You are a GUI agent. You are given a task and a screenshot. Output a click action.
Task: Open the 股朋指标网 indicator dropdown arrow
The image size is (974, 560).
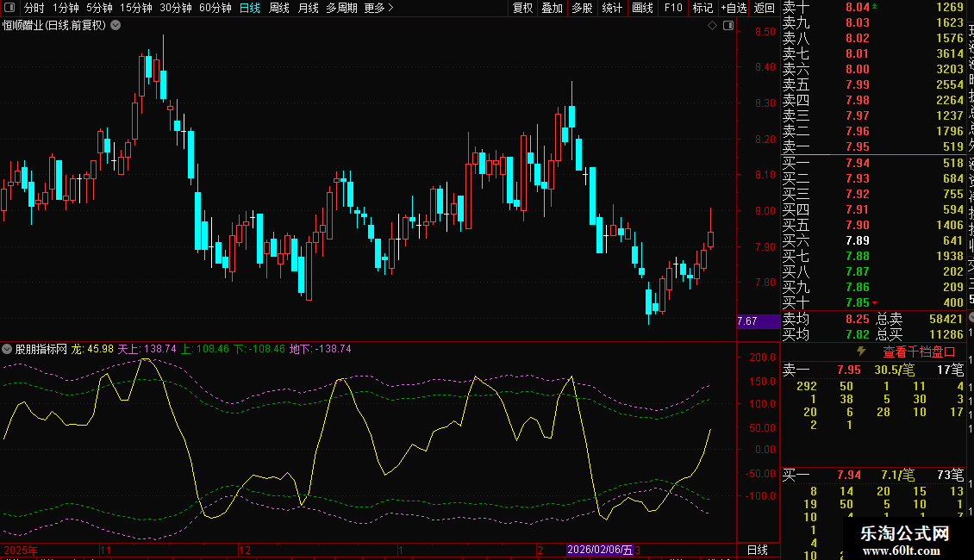8,349
